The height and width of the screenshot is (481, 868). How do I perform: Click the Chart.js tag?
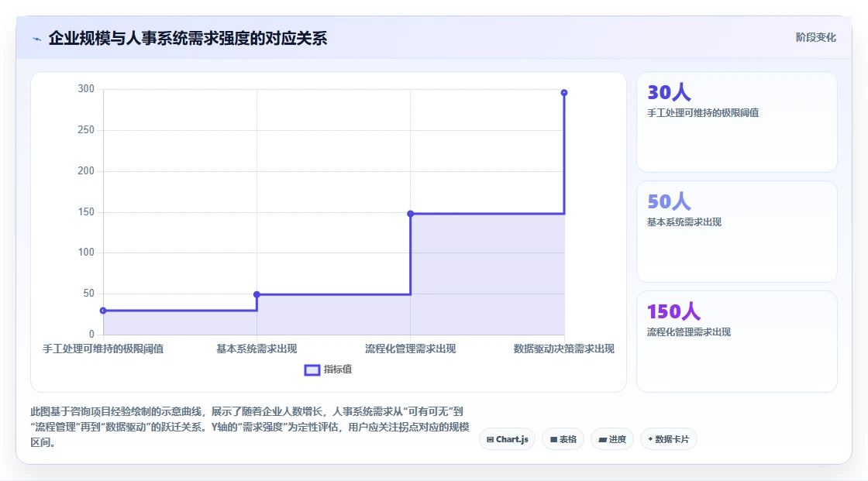pyautogui.click(x=507, y=439)
